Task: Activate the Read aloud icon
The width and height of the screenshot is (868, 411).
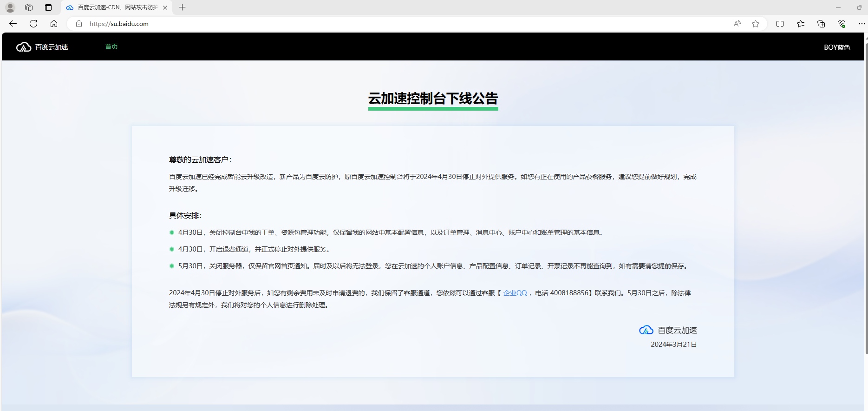Action: pyautogui.click(x=737, y=24)
